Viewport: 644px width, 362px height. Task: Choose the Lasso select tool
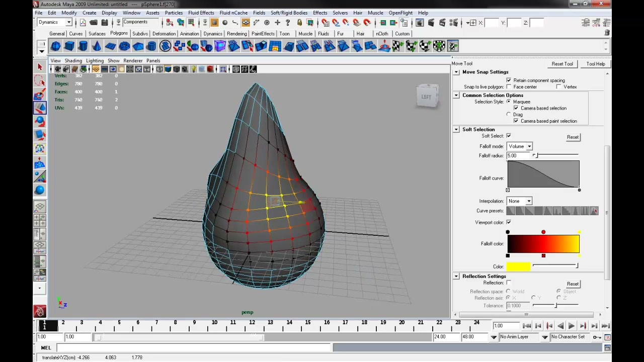click(40, 80)
